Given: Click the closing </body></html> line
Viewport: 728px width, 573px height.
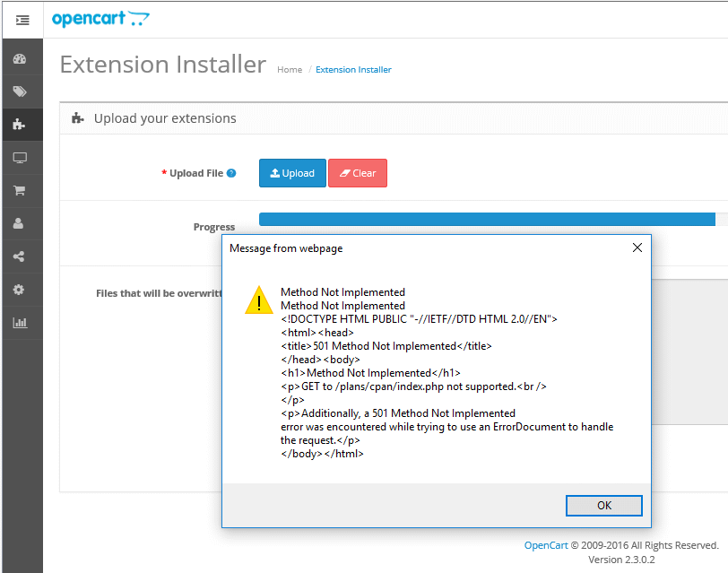Looking at the screenshot, I should coord(322,454).
